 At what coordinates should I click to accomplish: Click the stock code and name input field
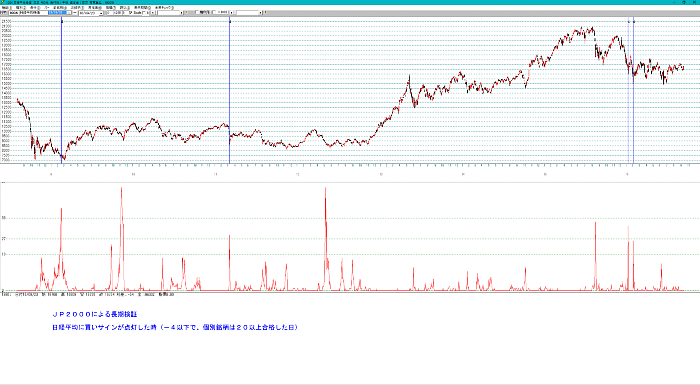28,13
